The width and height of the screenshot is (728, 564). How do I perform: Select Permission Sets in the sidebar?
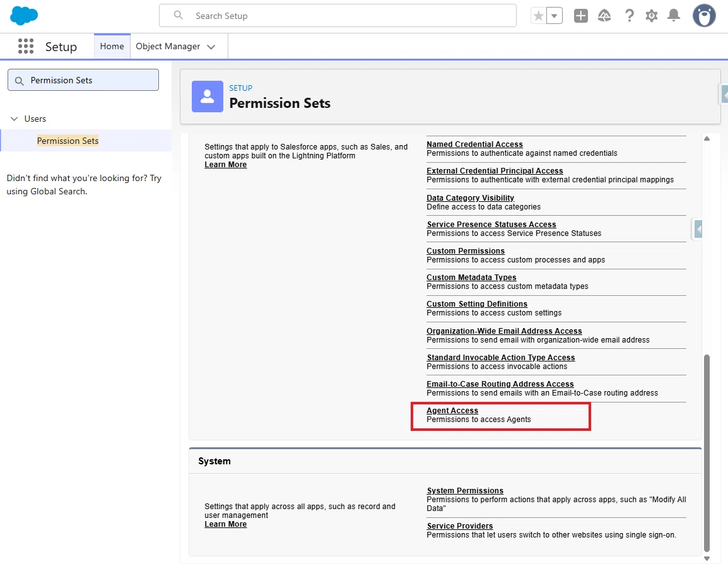(68, 141)
